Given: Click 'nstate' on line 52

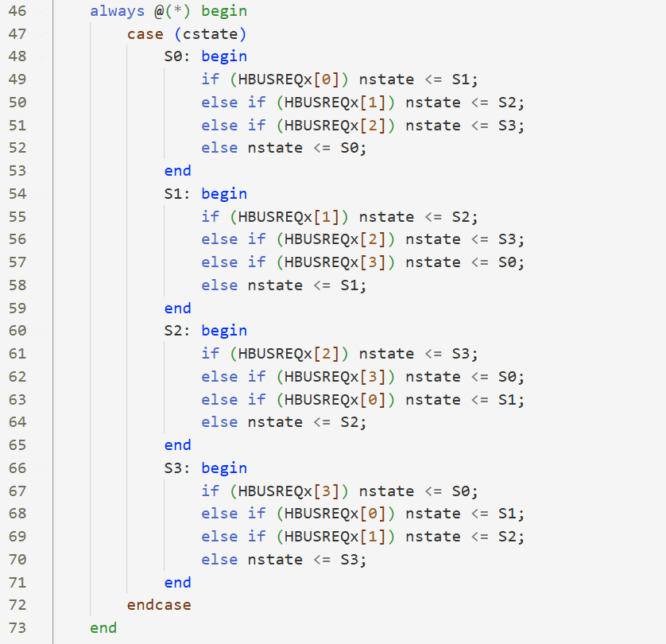Looking at the screenshot, I should coord(275,148).
